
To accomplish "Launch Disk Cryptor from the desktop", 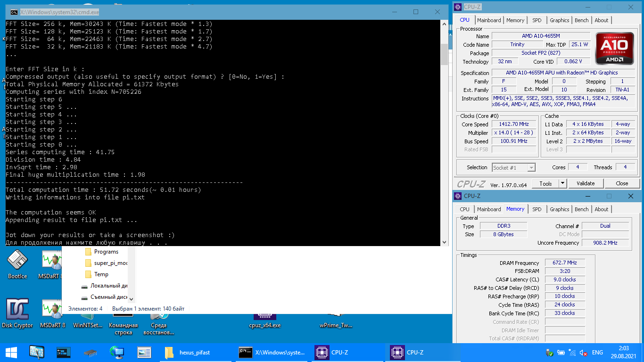I will (x=17, y=313).
